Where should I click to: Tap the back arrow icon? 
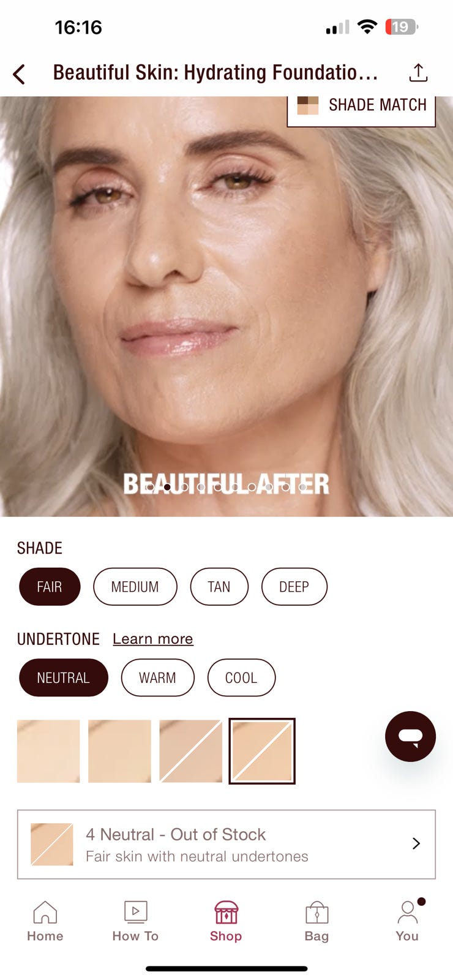coord(19,74)
